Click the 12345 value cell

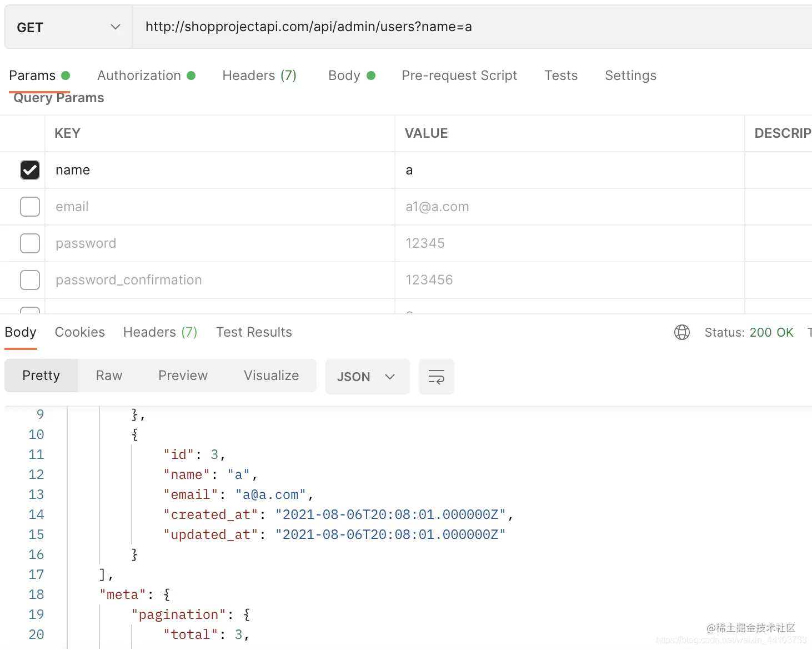point(570,243)
